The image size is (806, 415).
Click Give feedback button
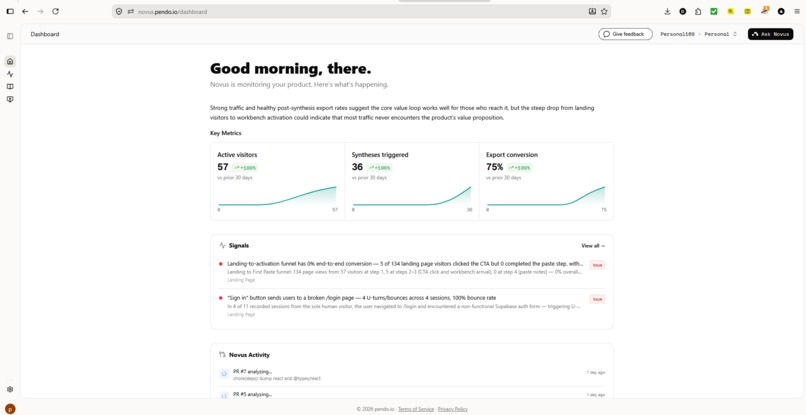click(625, 34)
